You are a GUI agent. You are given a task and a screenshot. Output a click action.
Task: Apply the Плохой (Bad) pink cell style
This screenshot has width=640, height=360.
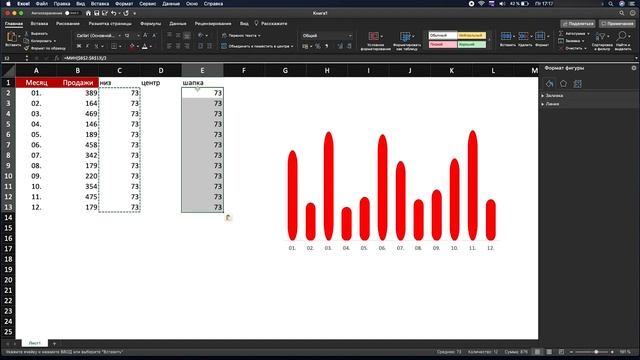click(442, 44)
